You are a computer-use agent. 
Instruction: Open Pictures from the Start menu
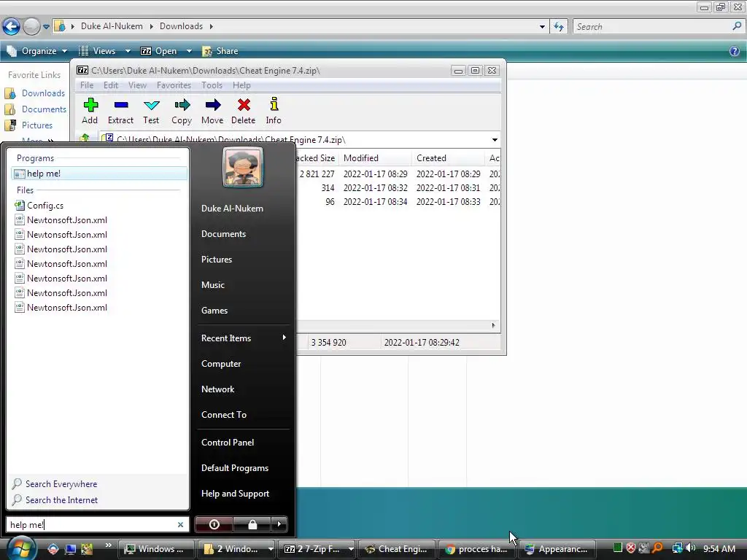click(216, 260)
